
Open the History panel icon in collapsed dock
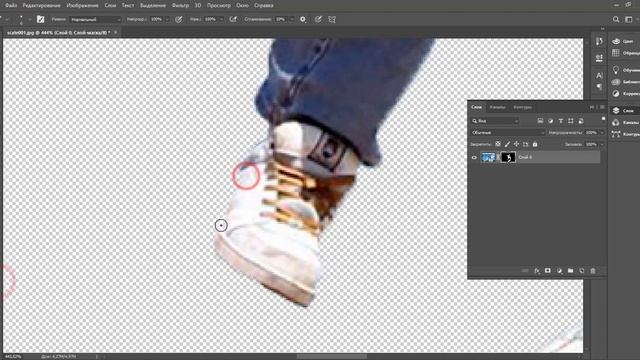599,42
